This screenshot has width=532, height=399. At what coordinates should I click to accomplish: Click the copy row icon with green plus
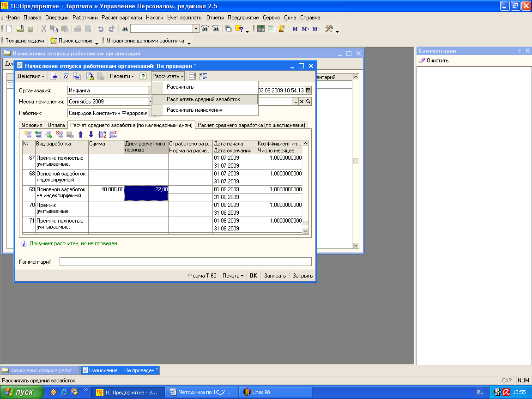(38, 134)
